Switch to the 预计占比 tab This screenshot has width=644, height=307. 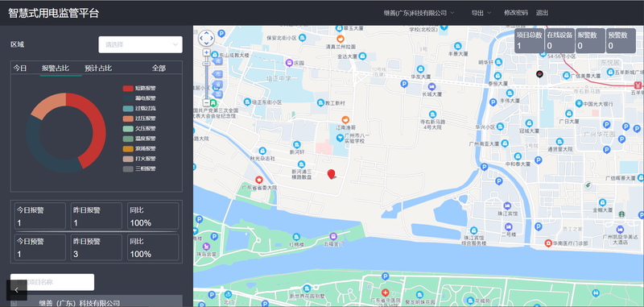point(98,68)
